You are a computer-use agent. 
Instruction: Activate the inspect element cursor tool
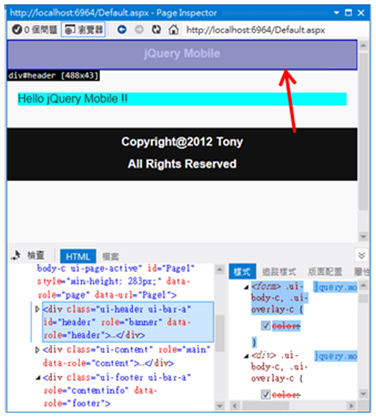click(16, 255)
